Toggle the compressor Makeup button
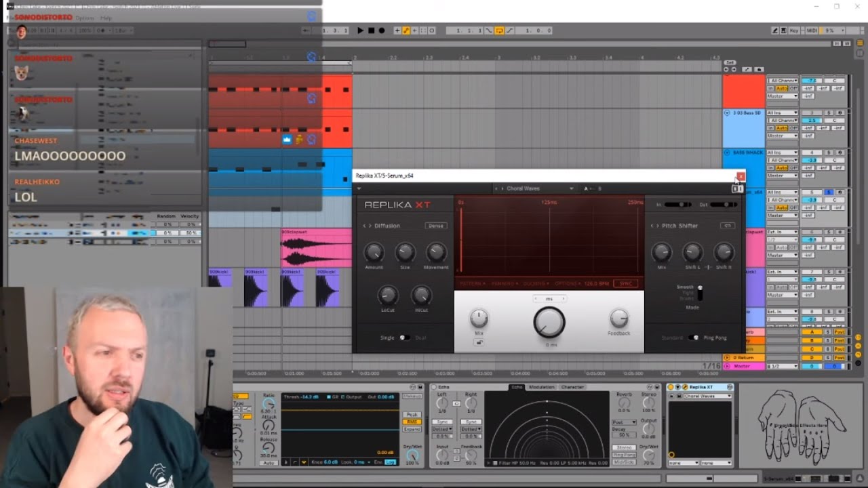The width and height of the screenshot is (868, 488). [412, 396]
